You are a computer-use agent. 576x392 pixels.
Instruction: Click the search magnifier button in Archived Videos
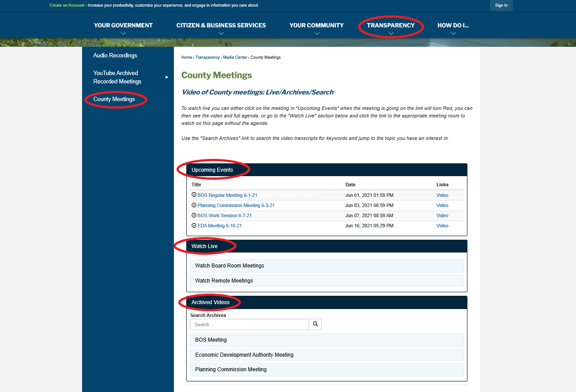click(315, 324)
